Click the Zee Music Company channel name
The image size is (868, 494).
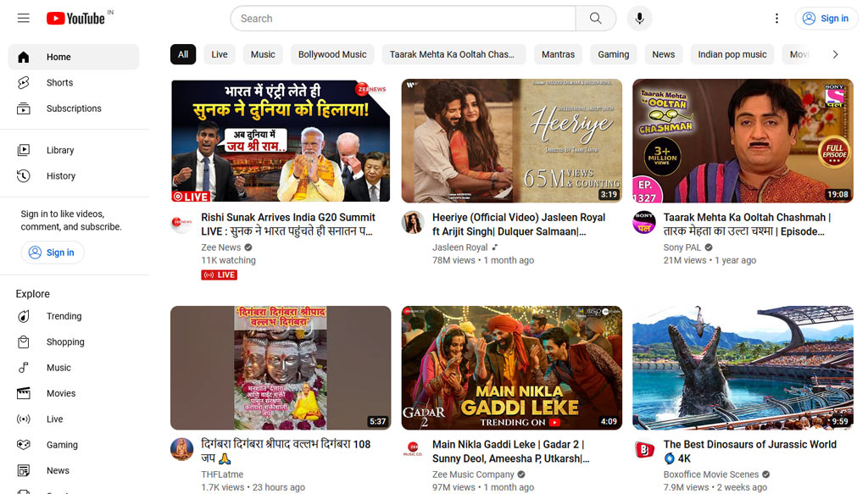tap(473, 474)
